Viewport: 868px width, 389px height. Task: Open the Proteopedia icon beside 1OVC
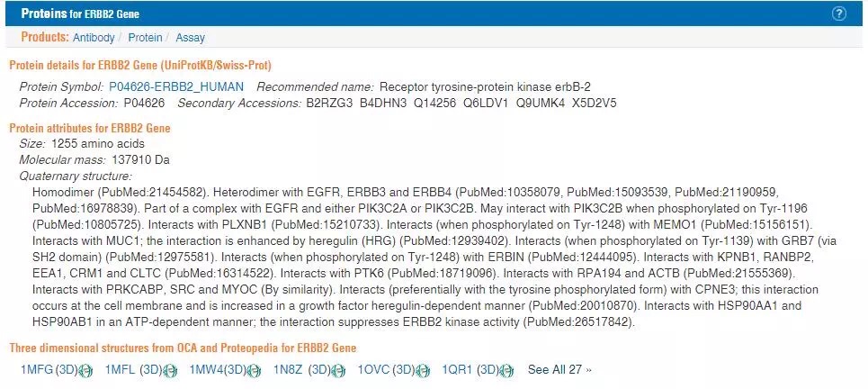click(423, 370)
